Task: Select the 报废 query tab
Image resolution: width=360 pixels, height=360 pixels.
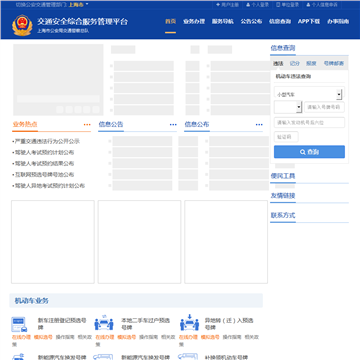Action: 311,63
